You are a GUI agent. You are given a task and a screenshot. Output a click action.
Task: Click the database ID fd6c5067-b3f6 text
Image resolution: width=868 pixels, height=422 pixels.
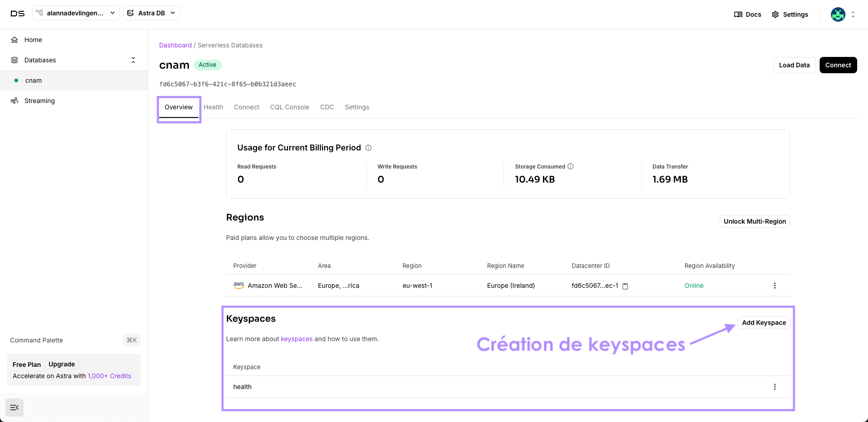(x=228, y=84)
